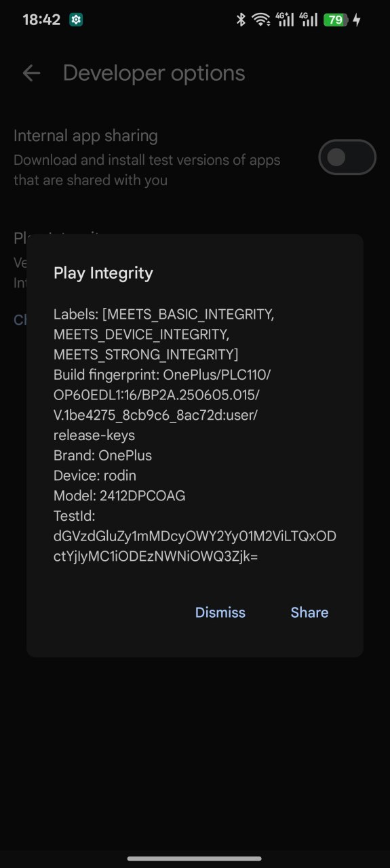Tap the second 4G signal icon

pos(309,20)
